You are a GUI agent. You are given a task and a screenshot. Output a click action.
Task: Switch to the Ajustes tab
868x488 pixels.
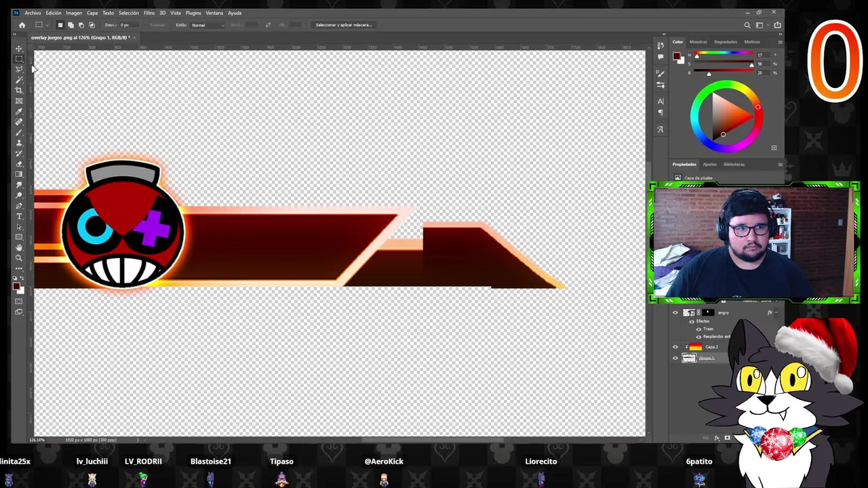click(x=709, y=164)
